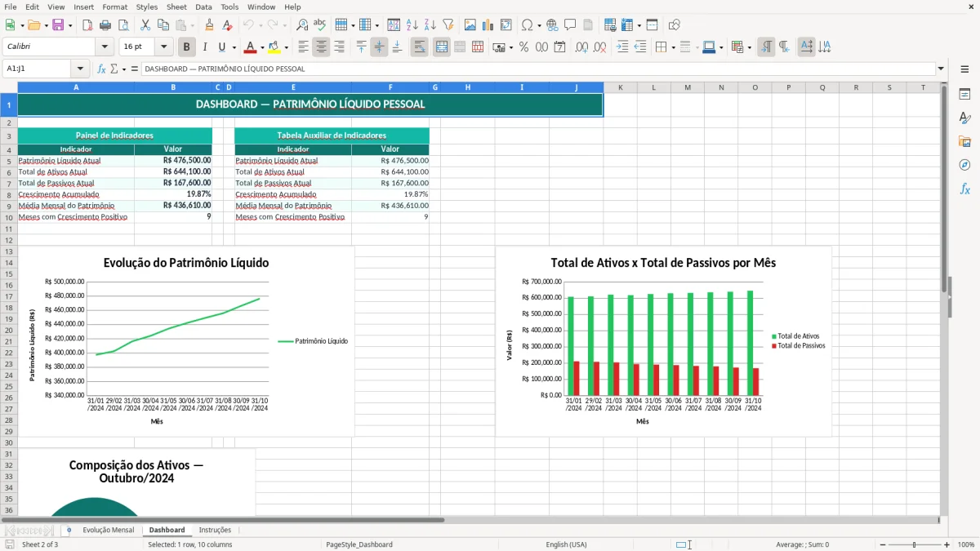Switch to the Instruções sheet tab
This screenshot has width=980, height=551.
tap(215, 530)
